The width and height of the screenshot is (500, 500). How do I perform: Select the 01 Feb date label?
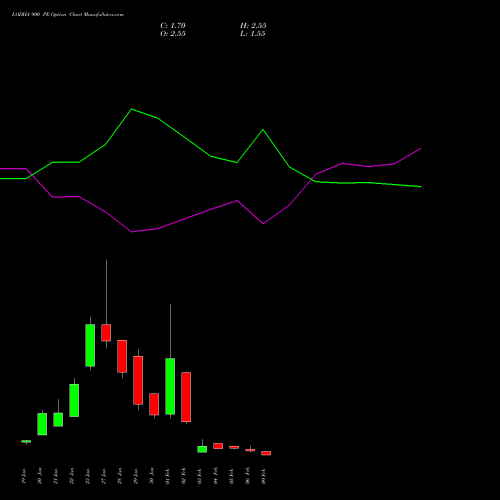pyautogui.click(x=168, y=476)
